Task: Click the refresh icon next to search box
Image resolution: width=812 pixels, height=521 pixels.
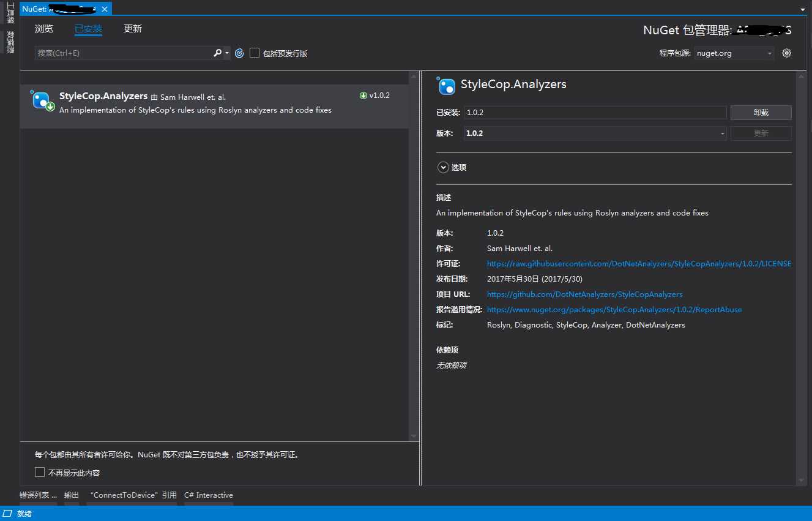Action: (239, 53)
